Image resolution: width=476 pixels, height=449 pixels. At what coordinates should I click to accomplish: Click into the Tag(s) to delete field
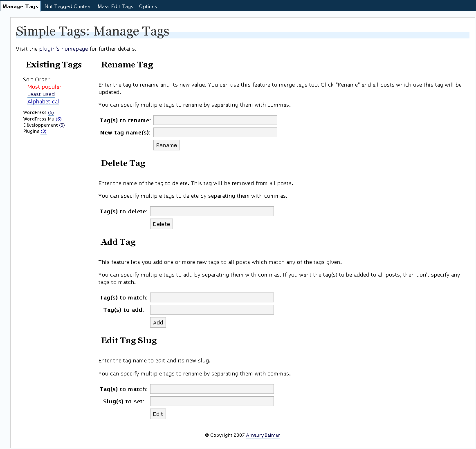coord(212,211)
